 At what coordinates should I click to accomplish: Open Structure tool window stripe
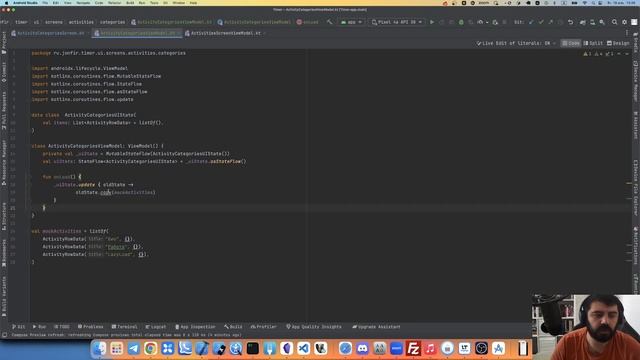pos(4,216)
